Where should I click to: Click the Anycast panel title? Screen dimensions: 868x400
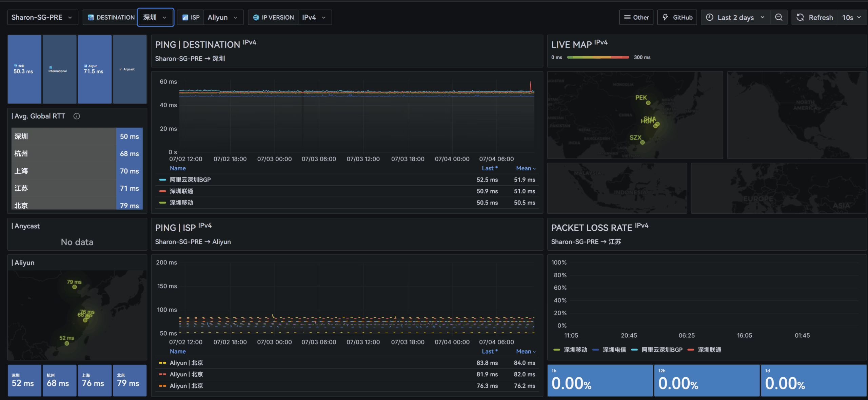tap(26, 226)
